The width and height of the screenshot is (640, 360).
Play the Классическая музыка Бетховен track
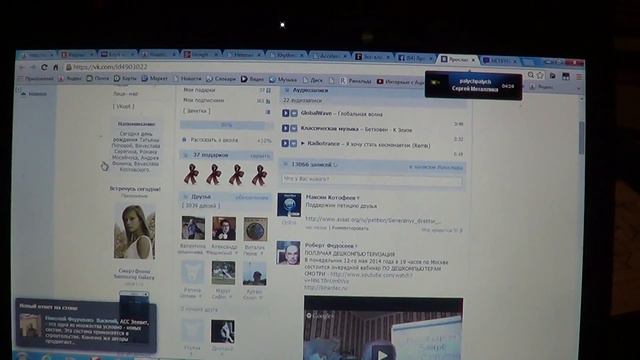[x=286, y=128]
